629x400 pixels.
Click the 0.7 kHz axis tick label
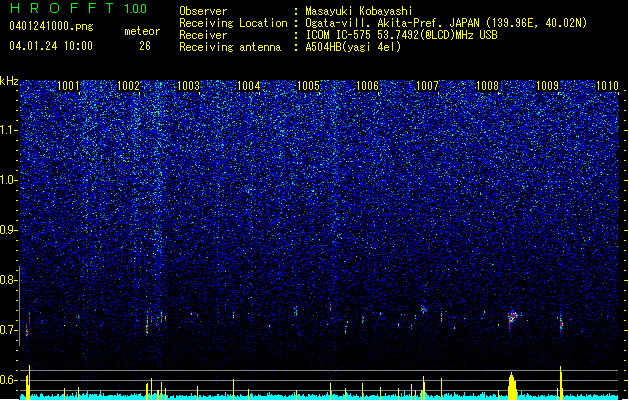pyautogui.click(x=9, y=330)
